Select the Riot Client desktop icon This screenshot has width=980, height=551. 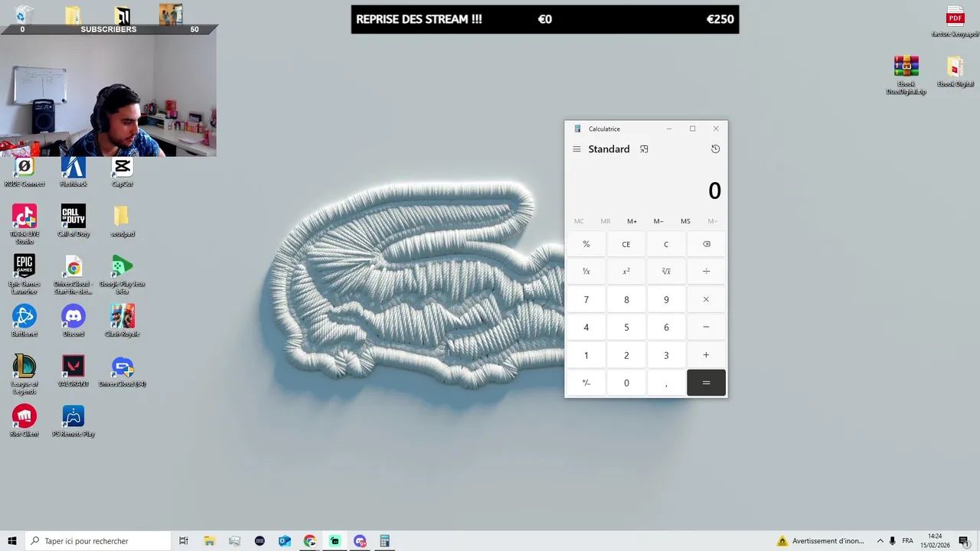(x=24, y=421)
